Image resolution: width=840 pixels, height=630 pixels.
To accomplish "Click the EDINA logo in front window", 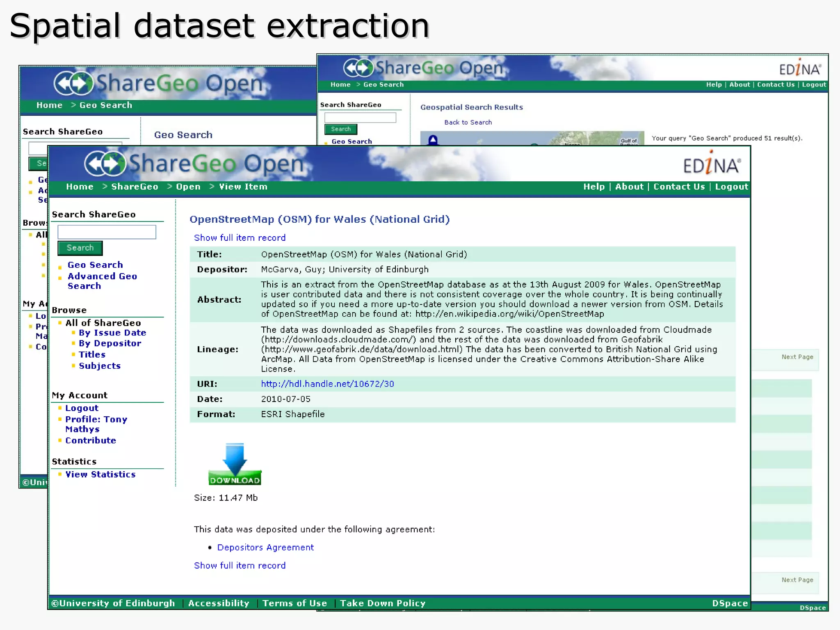I will coord(712,163).
